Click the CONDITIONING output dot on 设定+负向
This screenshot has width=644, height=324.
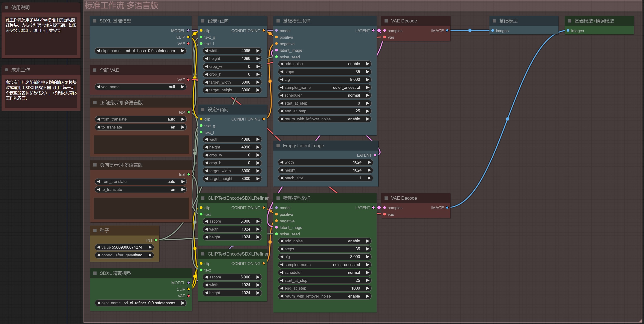264,119
